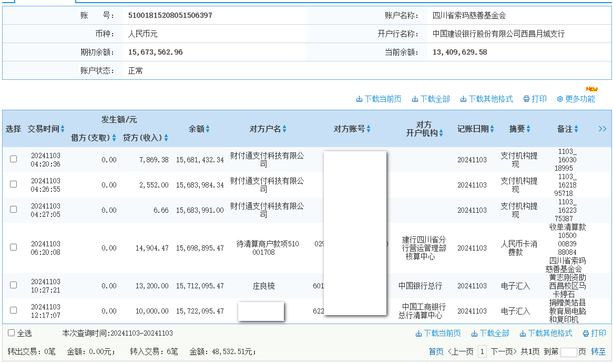Click the download icon beside bottom 下载当前页
The width and height of the screenshot is (613, 364).
pyautogui.click(x=418, y=334)
